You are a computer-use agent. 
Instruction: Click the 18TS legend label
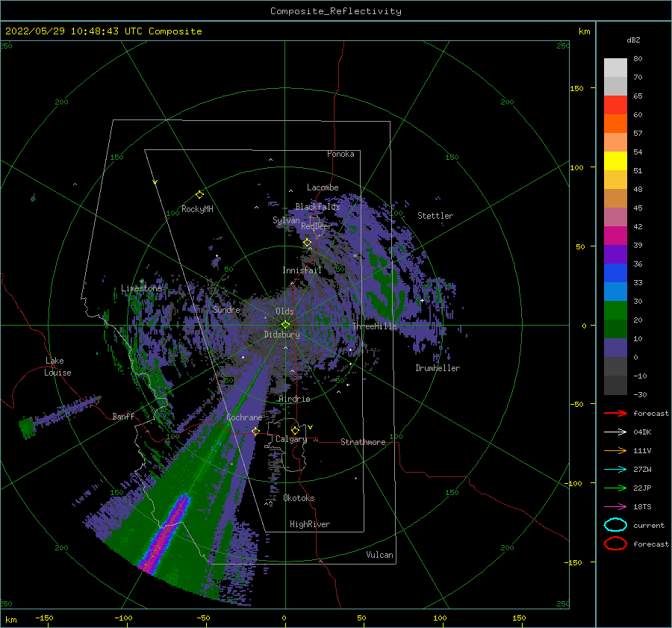(x=642, y=507)
